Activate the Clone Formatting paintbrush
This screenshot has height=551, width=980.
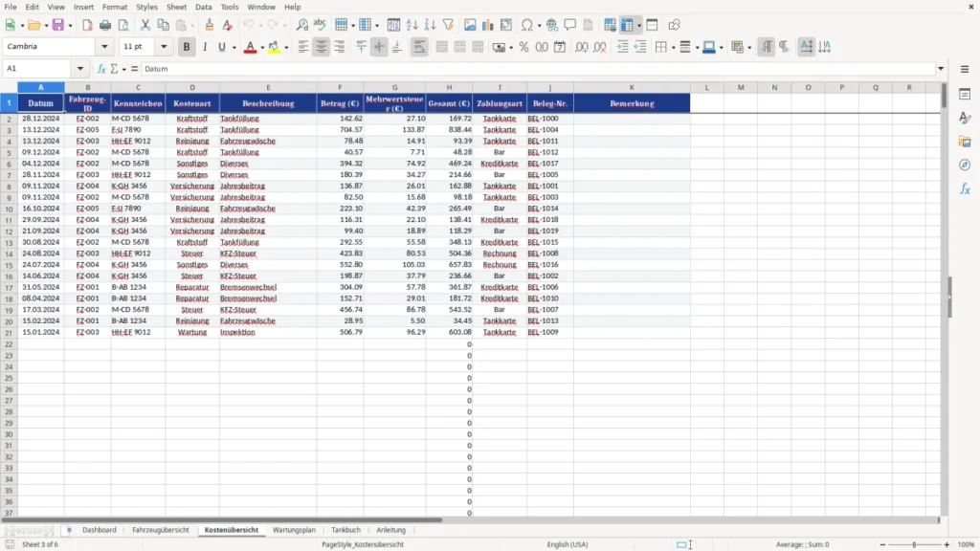(210, 25)
